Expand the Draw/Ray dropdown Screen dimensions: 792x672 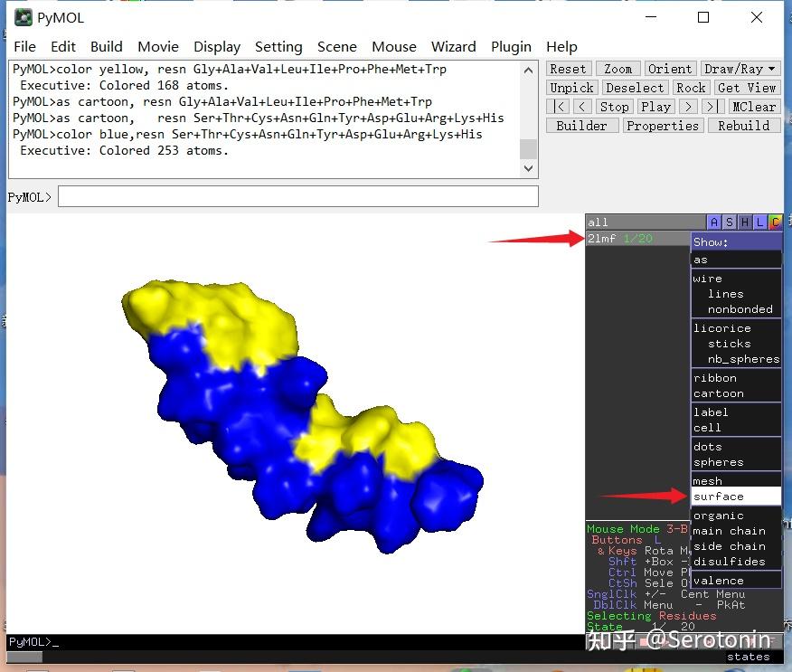point(740,69)
